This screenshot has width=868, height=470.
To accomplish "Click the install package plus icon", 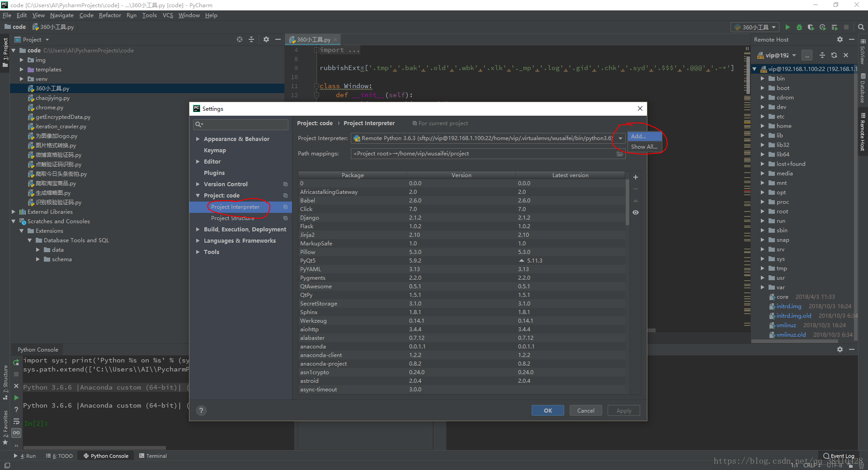I will click(x=636, y=177).
